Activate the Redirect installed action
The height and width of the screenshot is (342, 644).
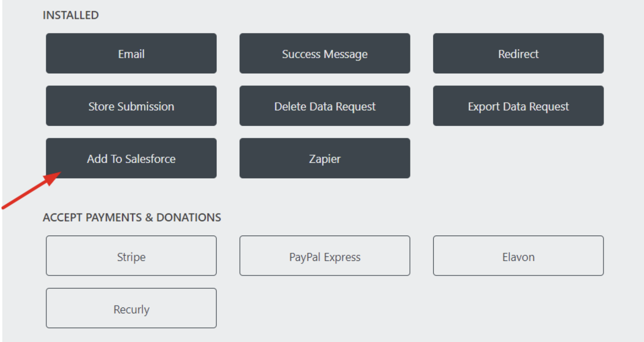pos(518,54)
